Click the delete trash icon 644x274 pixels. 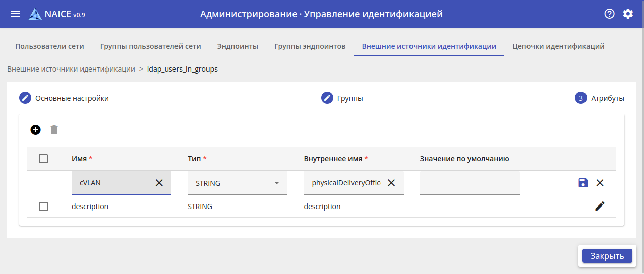(x=54, y=130)
